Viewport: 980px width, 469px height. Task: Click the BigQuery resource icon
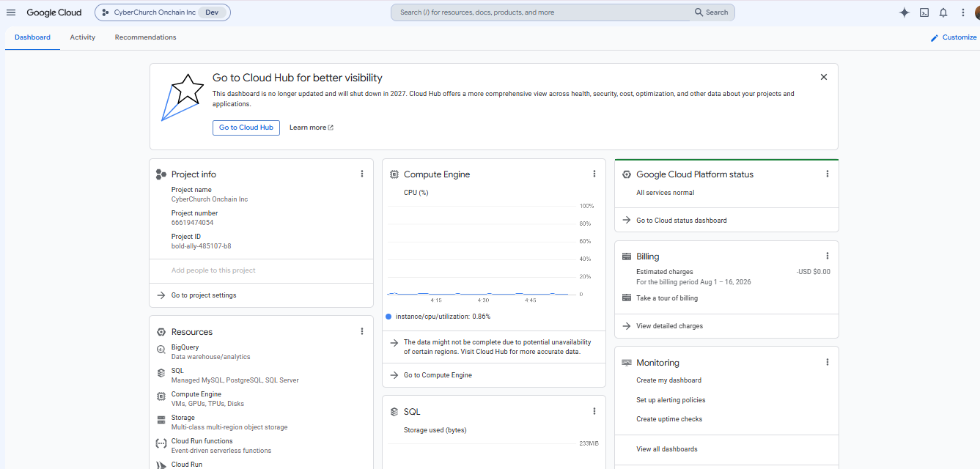161,350
